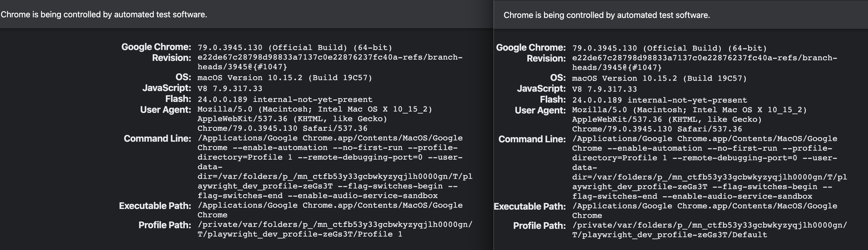Select the Mozilla/5.0 user agent string, right window
This screenshot has height=250, width=868.
689,120
